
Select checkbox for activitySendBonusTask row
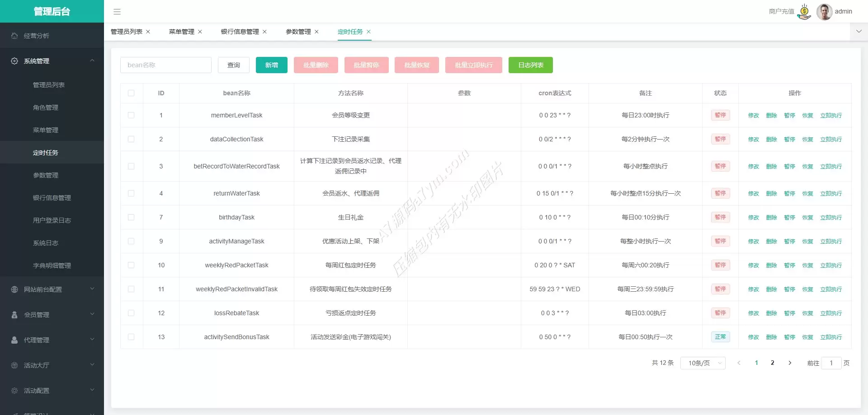(x=131, y=337)
